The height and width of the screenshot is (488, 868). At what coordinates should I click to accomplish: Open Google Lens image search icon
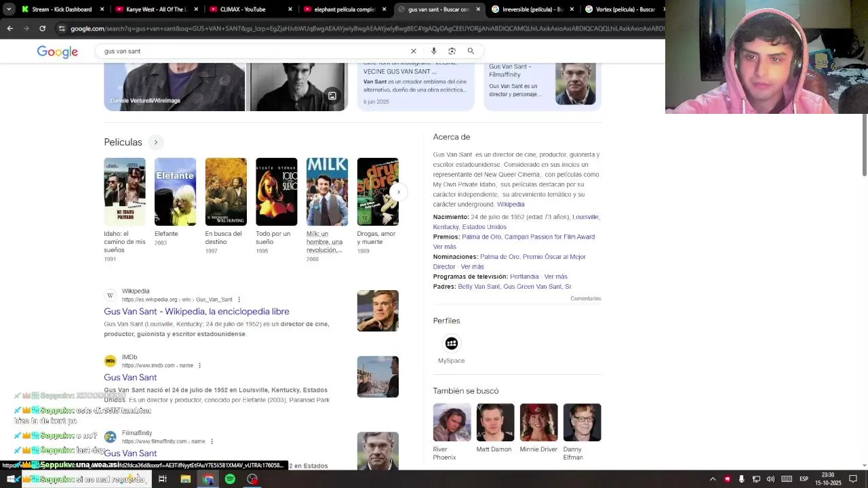pyautogui.click(x=452, y=51)
